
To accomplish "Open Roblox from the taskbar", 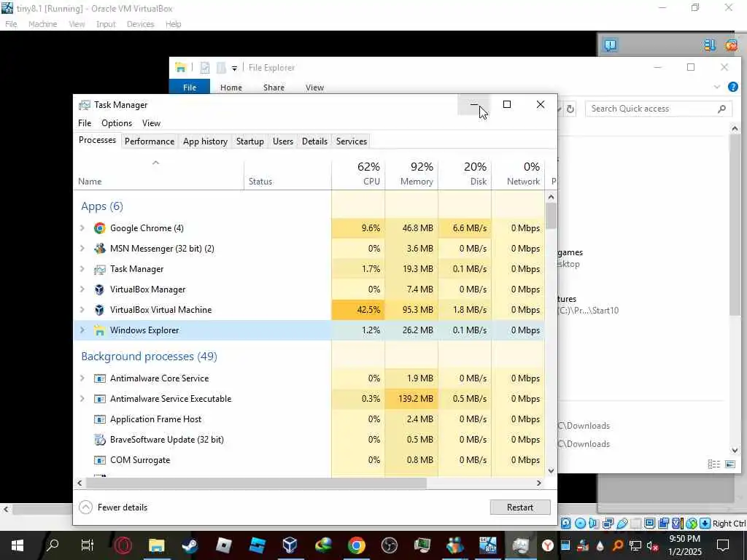I will point(223,545).
